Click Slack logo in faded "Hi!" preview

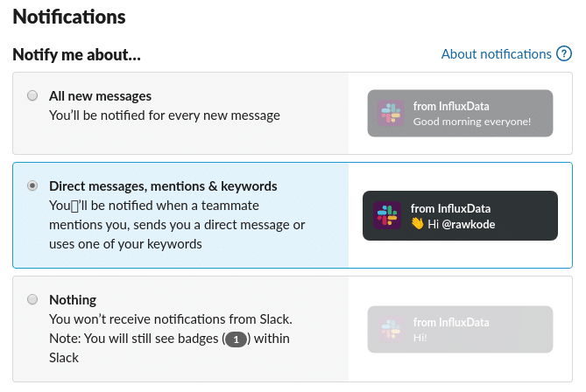(391, 330)
